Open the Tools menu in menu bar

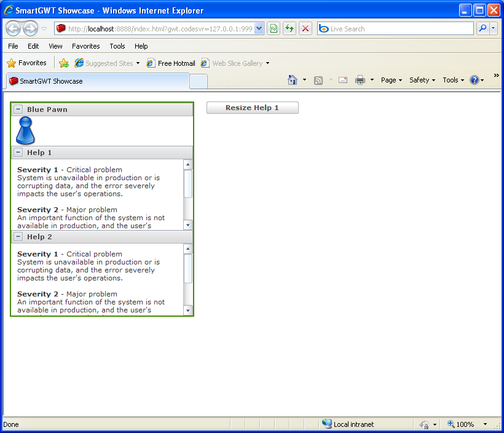117,46
